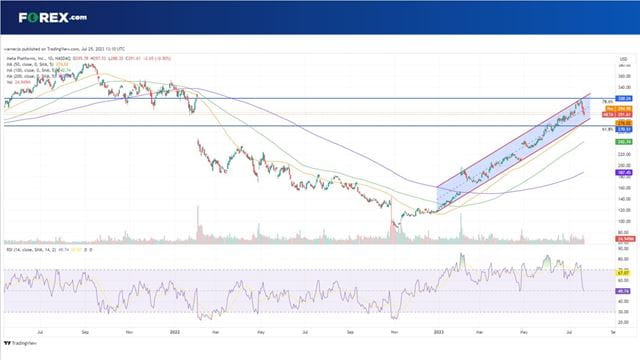Click the 20.00 label on RSI axis

[624, 322]
